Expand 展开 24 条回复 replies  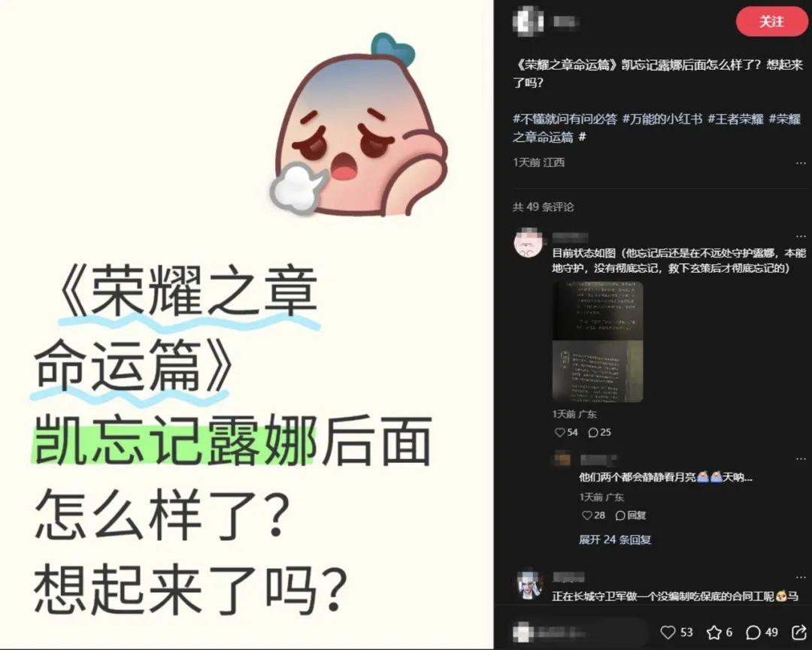pos(615,540)
